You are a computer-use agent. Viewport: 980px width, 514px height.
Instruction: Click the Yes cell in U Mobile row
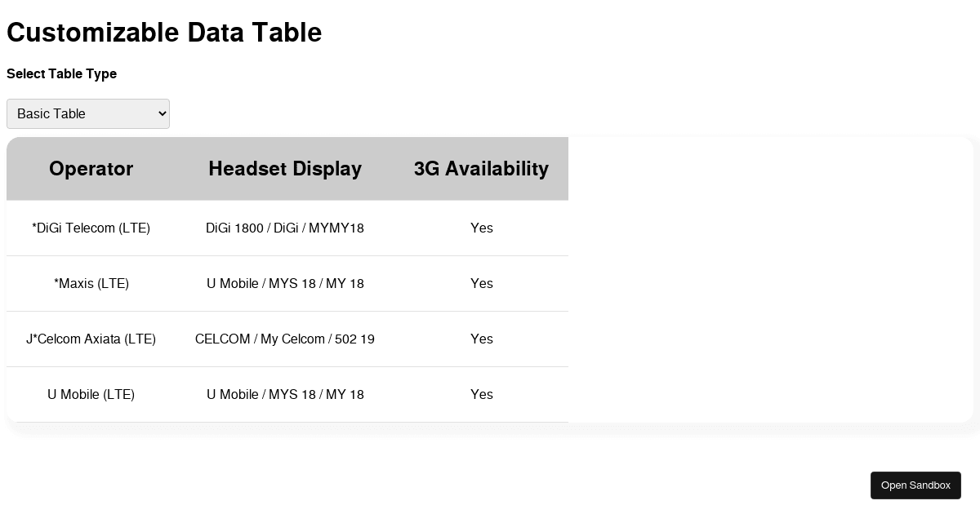click(482, 395)
